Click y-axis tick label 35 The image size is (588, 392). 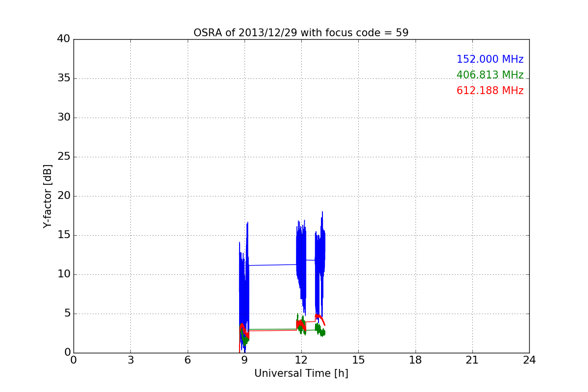64,78
